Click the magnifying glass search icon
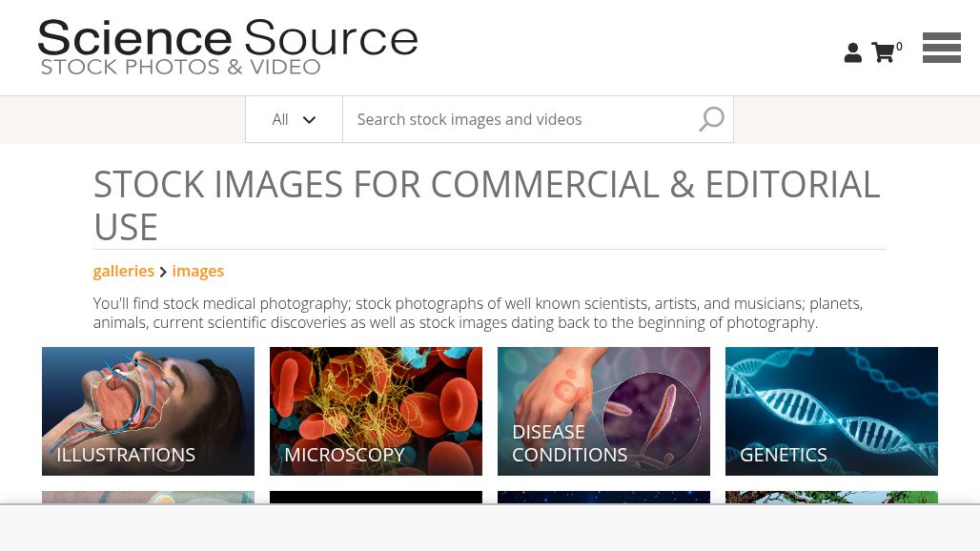This screenshot has width=980, height=551. (711, 119)
